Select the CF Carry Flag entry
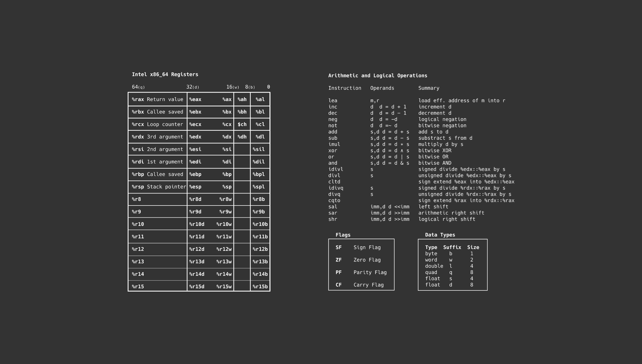Viewport: 642px width, 364px height. 359,285
